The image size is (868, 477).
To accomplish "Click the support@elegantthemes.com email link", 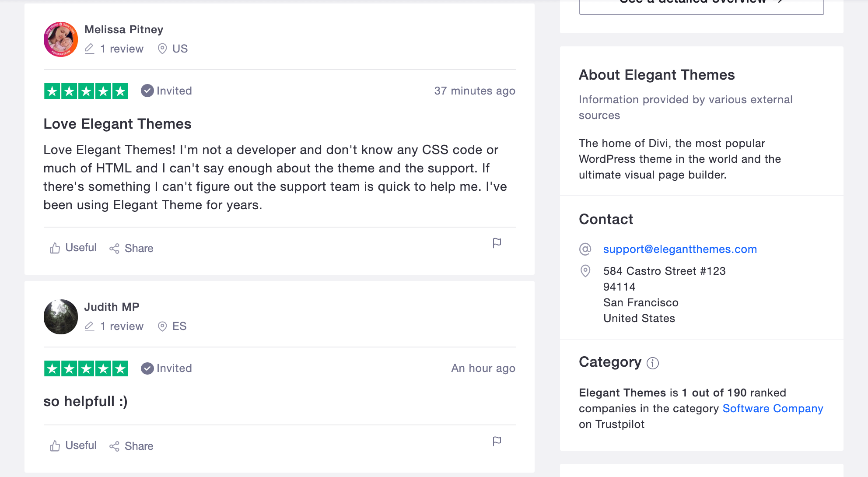I will 679,249.
